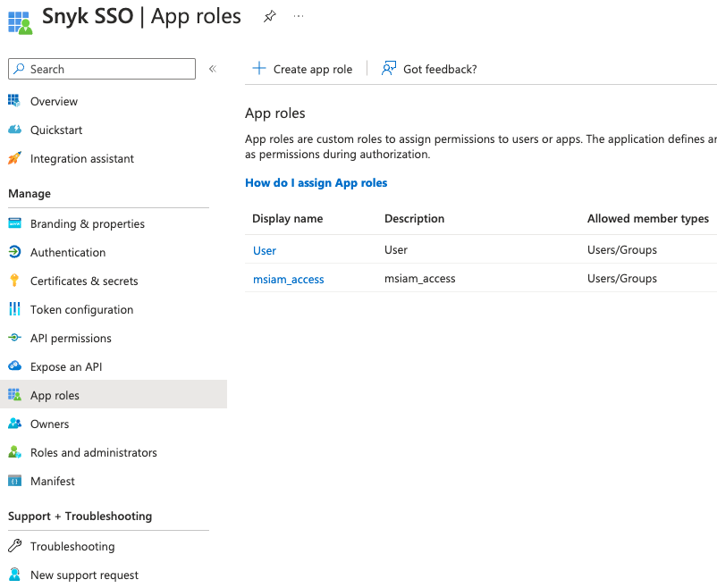The width and height of the screenshot is (717, 588).
Task: Open Roles and administrators
Action: coord(94,453)
